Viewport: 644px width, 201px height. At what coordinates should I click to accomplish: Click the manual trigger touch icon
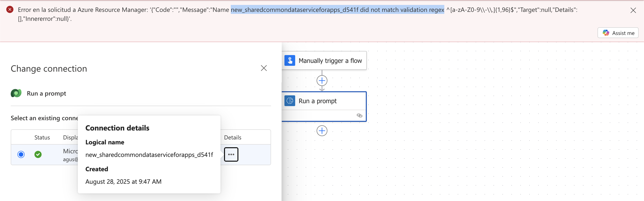point(290,61)
